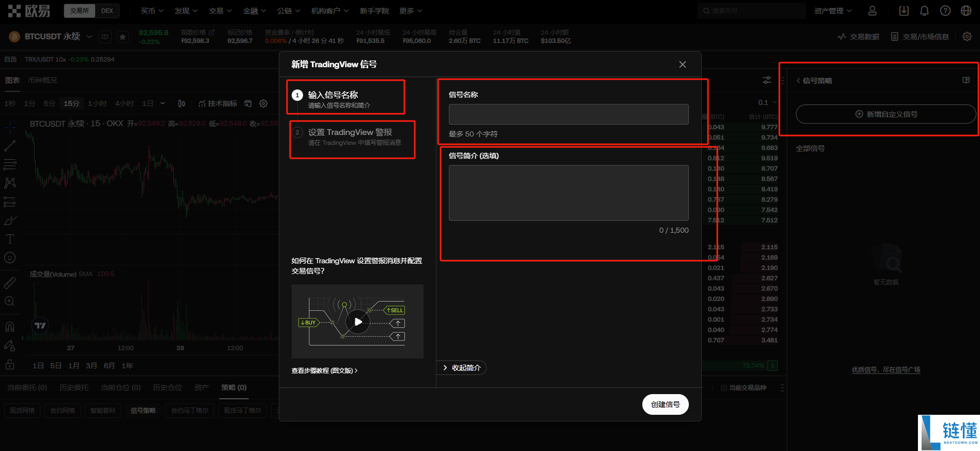Play the TradingView tutorial video
This screenshot has width=980, height=451.
358,322
